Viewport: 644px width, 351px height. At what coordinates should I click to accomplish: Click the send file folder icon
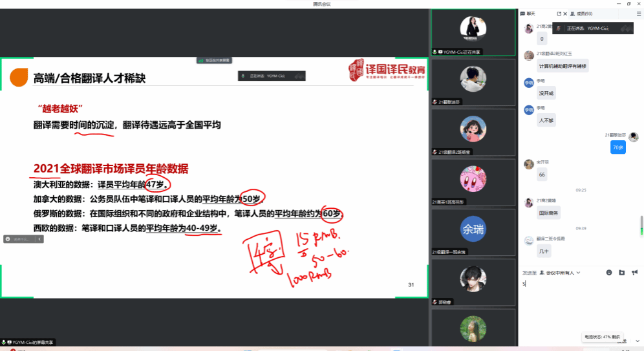coord(621,272)
